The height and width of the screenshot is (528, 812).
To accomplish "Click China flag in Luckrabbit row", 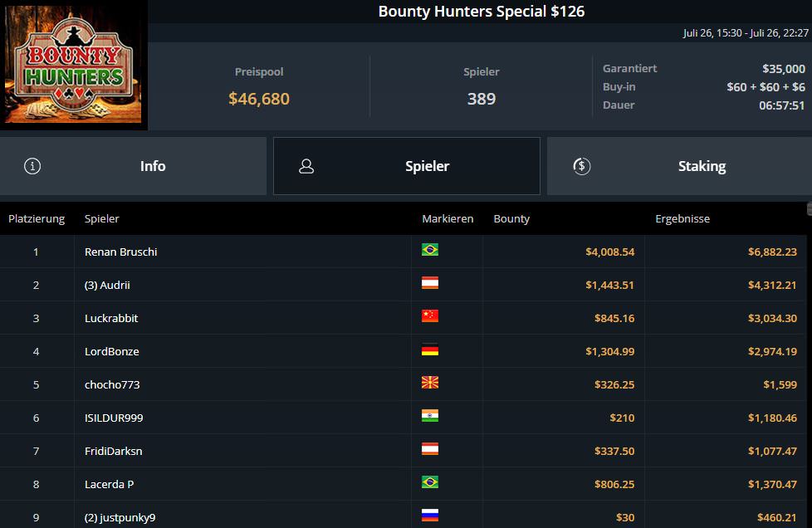I will [x=429, y=316].
